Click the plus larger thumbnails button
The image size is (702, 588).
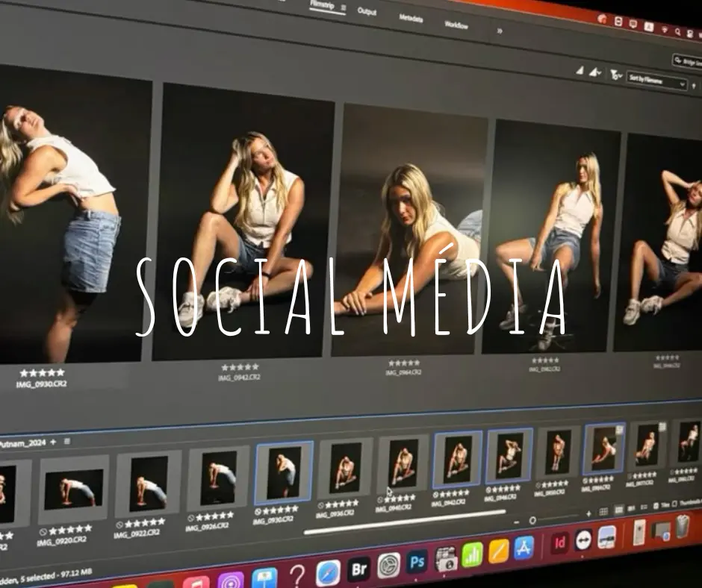click(588, 513)
